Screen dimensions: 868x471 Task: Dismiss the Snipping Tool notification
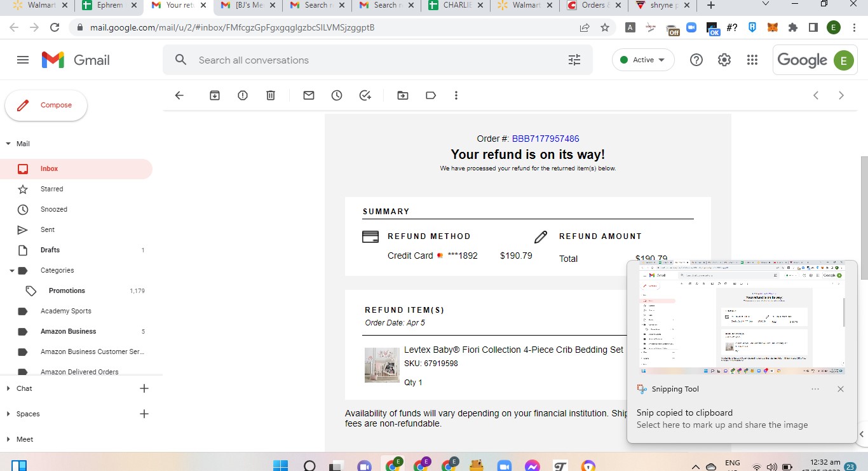point(841,389)
